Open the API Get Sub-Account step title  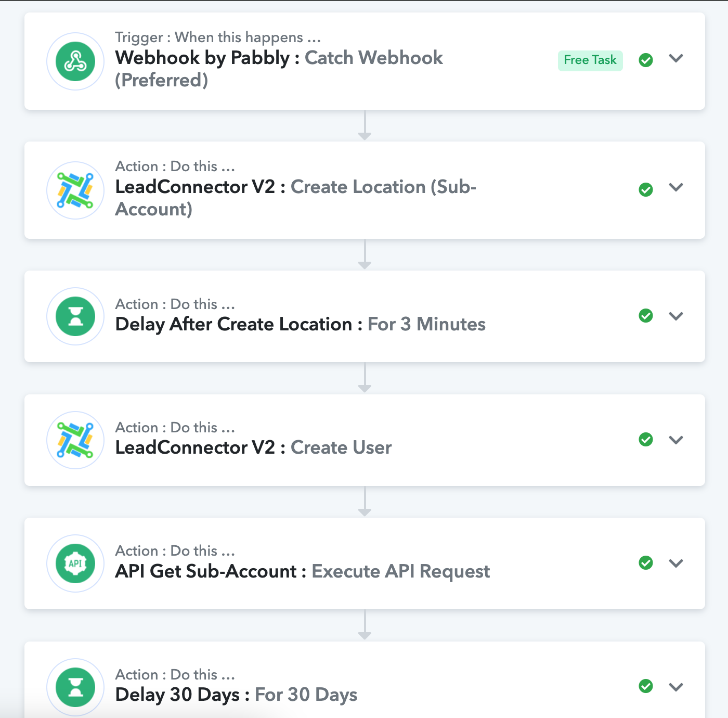click(x=303, y=571)
